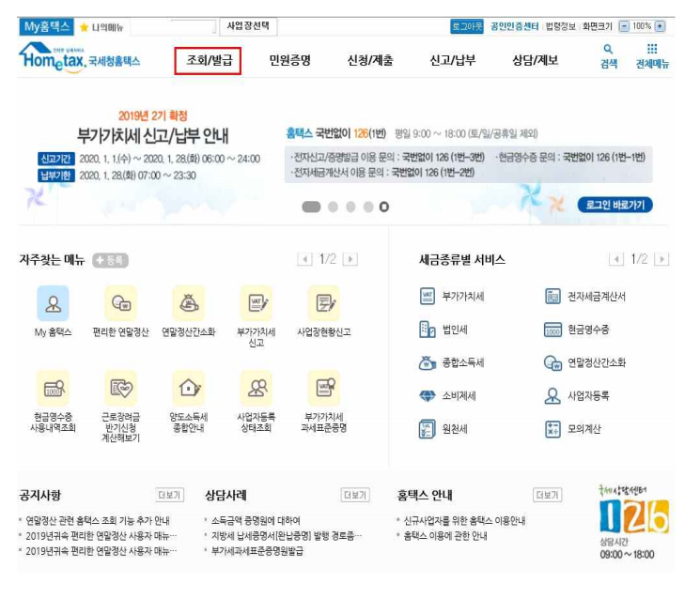Open 현금영수증 사용내역조회 icon
The height and width of the screenshot is (599, 700).
coord(53,388)
